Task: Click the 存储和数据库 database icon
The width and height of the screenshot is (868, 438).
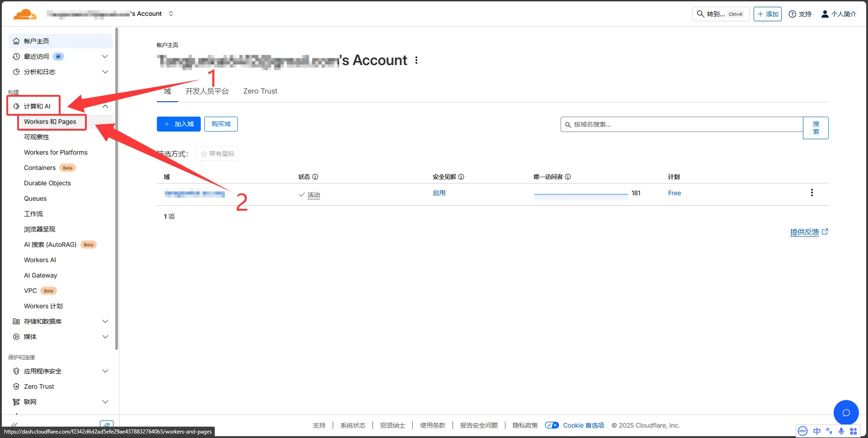Action: click(x=16, y=321)
